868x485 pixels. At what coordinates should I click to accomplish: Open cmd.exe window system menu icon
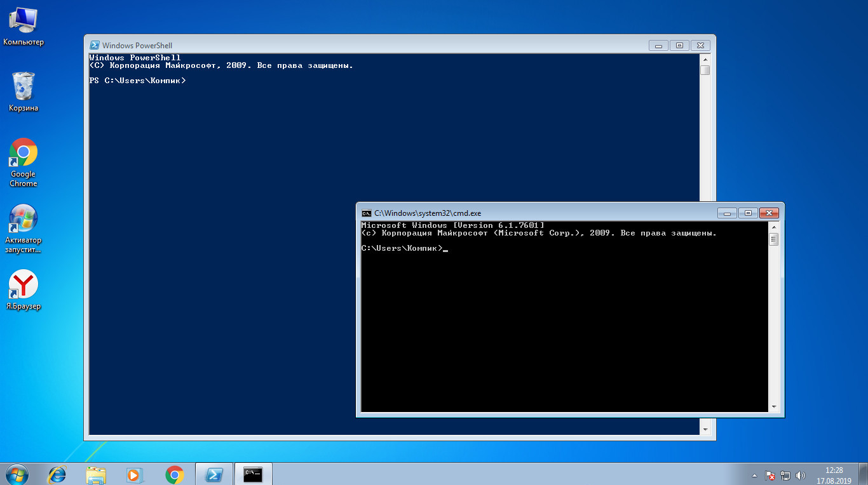pos(367,213)
